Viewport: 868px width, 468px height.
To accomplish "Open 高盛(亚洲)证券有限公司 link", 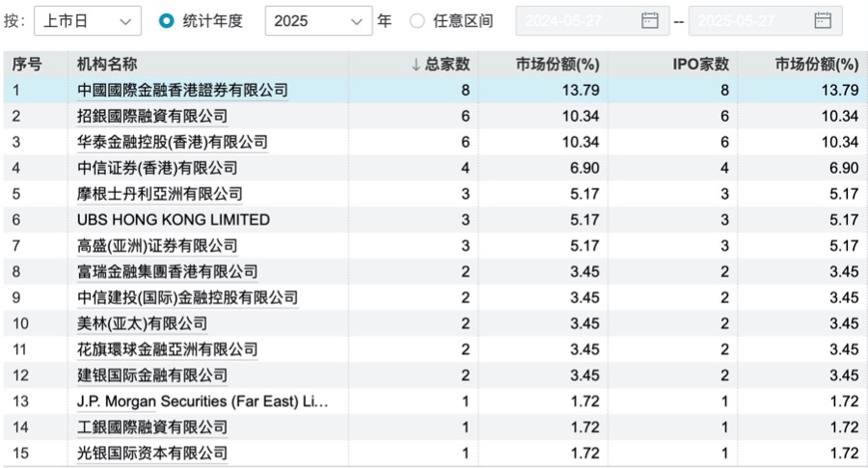I will click(x=157, y=246).
